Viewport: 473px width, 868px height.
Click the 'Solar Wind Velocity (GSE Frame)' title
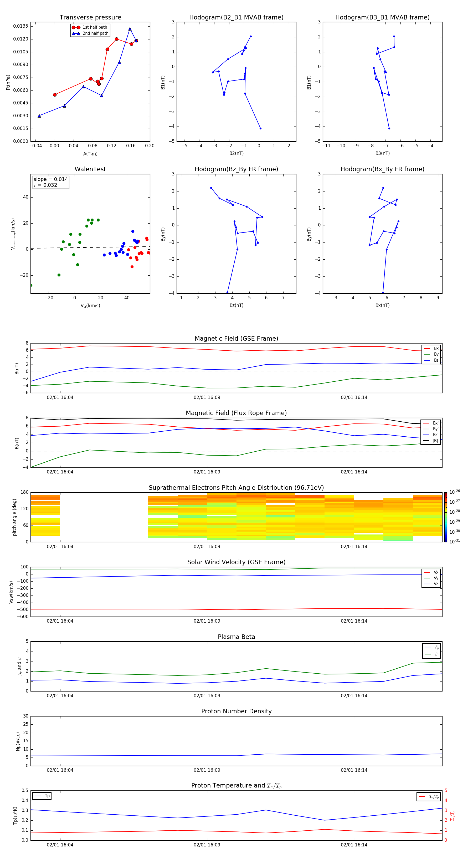click(236, 562)
